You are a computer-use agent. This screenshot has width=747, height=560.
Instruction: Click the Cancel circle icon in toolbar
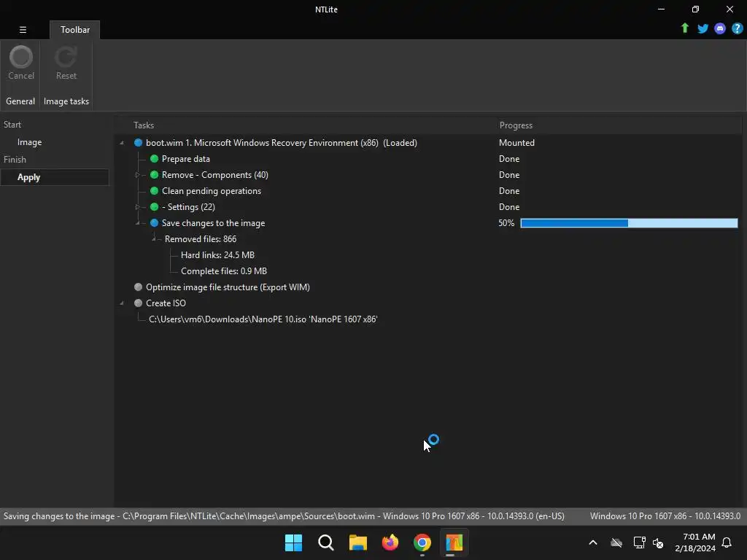pos(21,57)
